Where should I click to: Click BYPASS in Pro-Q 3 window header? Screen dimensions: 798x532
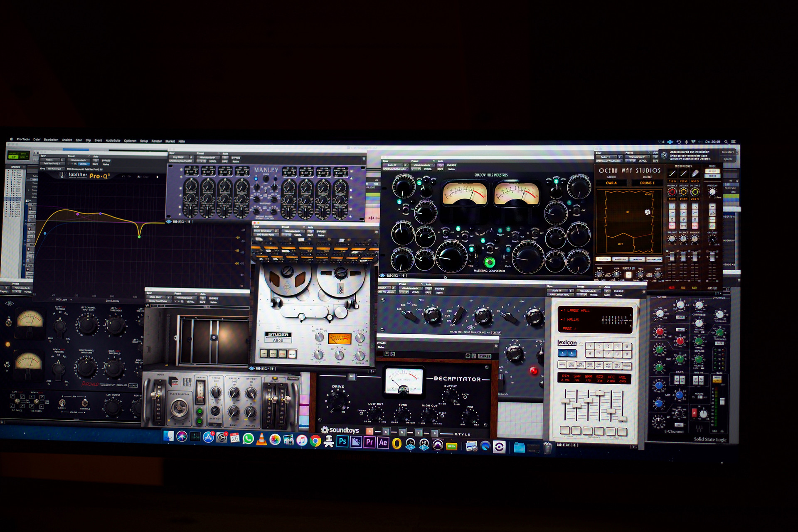(x=106, y=160)
